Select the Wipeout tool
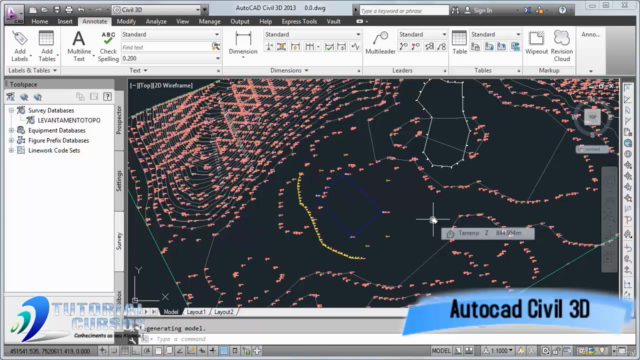Viewport: 640px width, 360px height. [536, 43]
